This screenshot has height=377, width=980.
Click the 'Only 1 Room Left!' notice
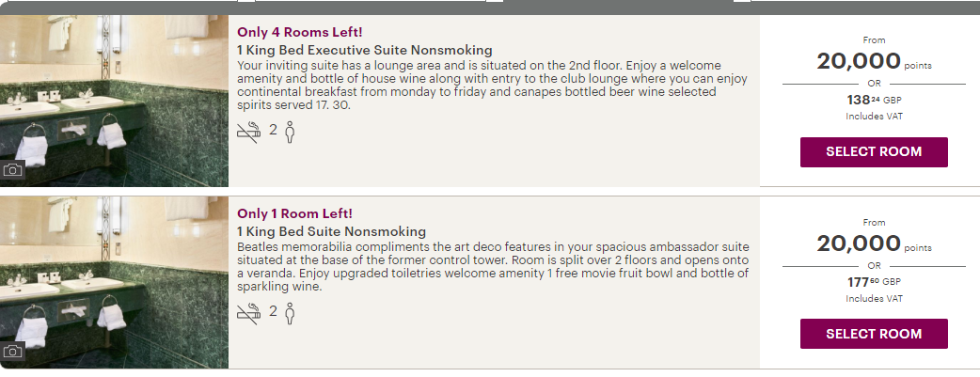point(295,213)
